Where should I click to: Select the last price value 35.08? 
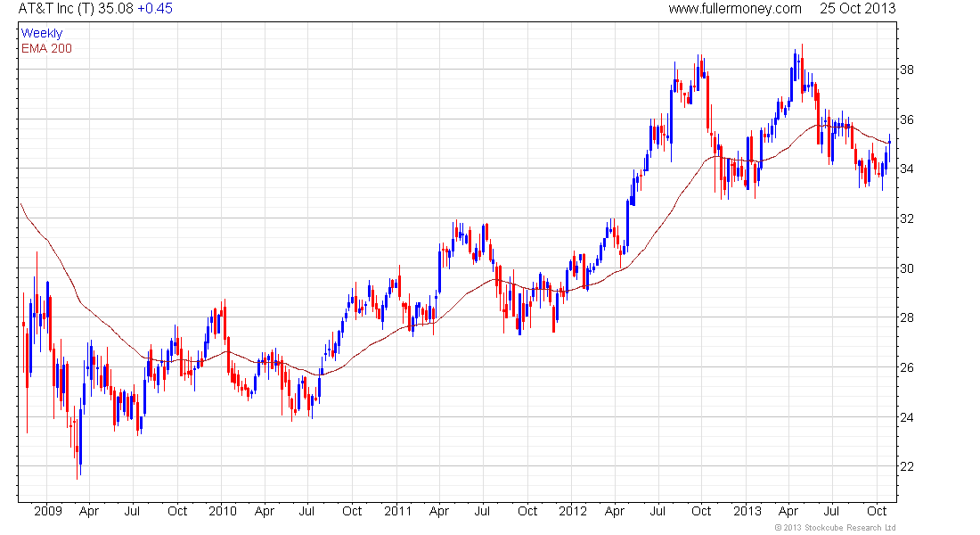pyautogui.click(x=116, y=9)
